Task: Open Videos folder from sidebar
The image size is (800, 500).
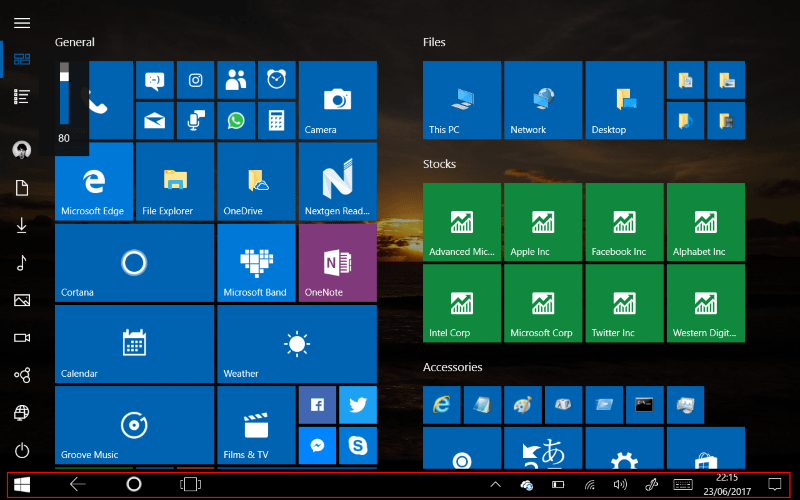Action: point(22,338)
